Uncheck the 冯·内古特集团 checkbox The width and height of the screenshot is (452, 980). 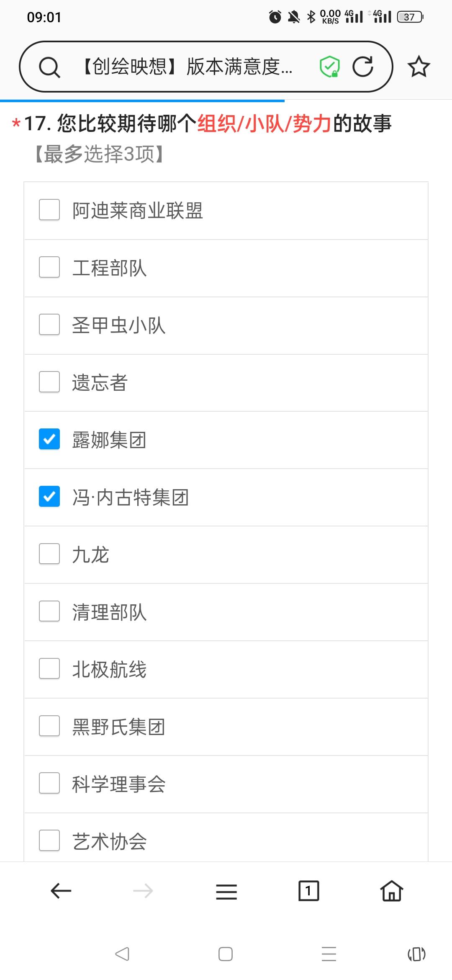click(x=49, y=497)
